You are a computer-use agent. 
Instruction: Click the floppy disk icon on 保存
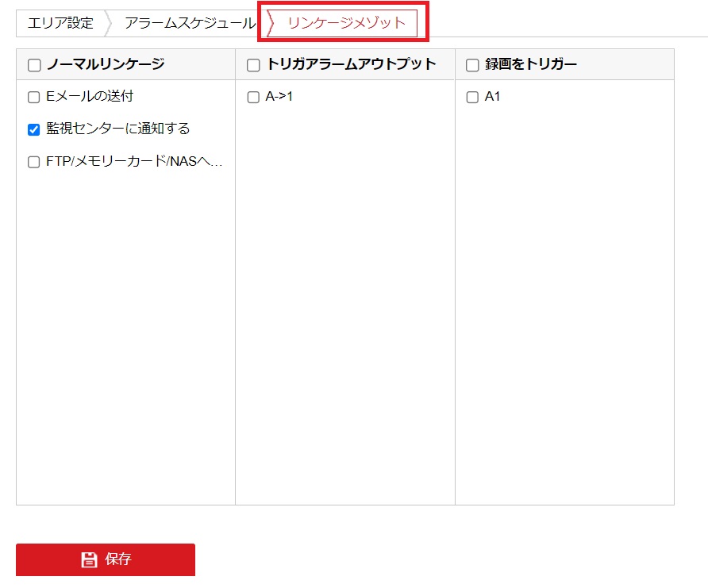click(x=89, y=559)
